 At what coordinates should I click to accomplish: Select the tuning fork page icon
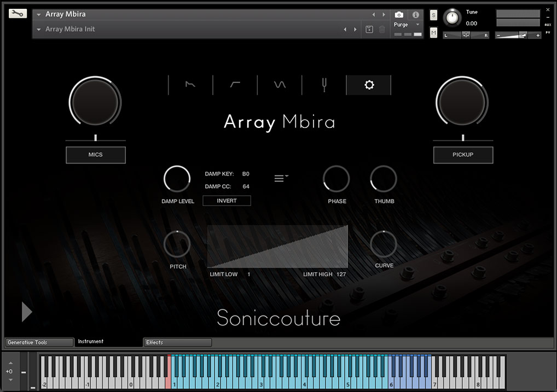click(324, 85)
